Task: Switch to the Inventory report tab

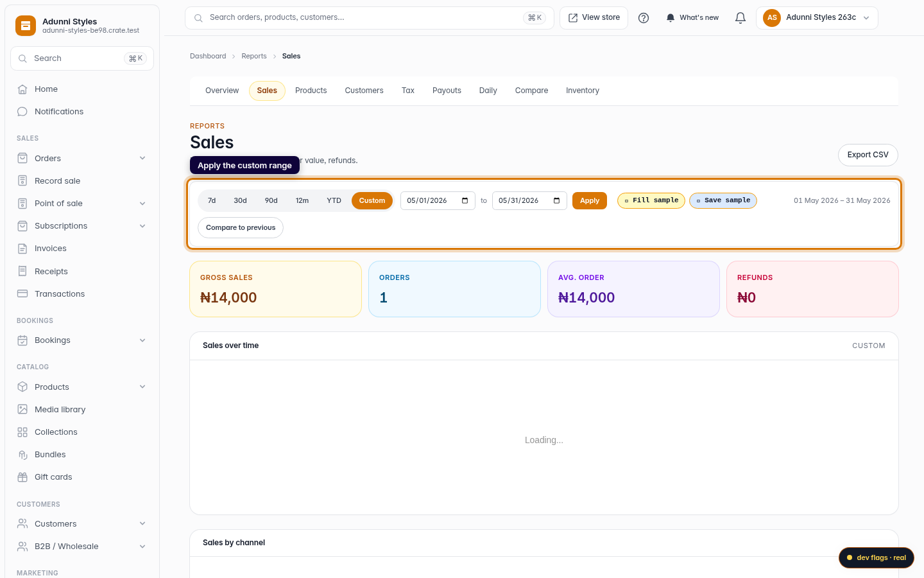Action: pos(583,91)
